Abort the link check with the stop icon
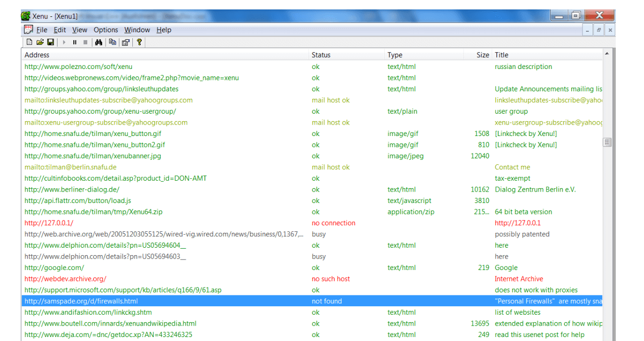 85,42
